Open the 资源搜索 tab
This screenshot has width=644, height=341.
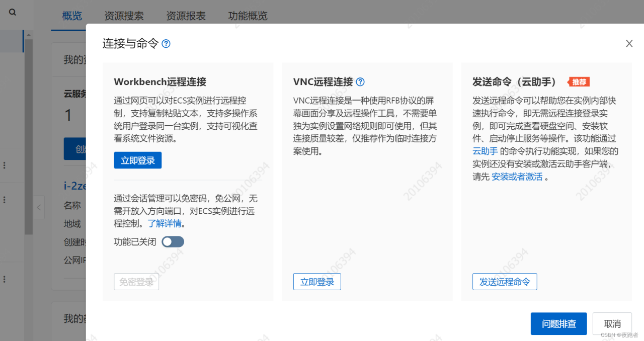tap(124, 16)
